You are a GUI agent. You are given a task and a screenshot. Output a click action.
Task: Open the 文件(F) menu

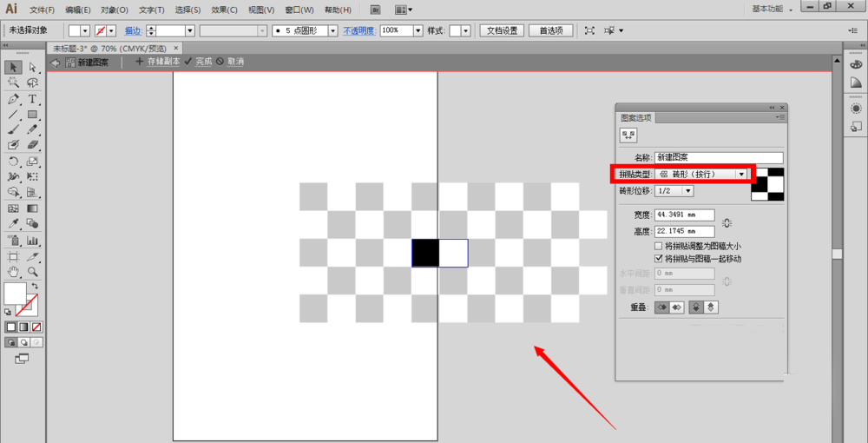(42, 10)
